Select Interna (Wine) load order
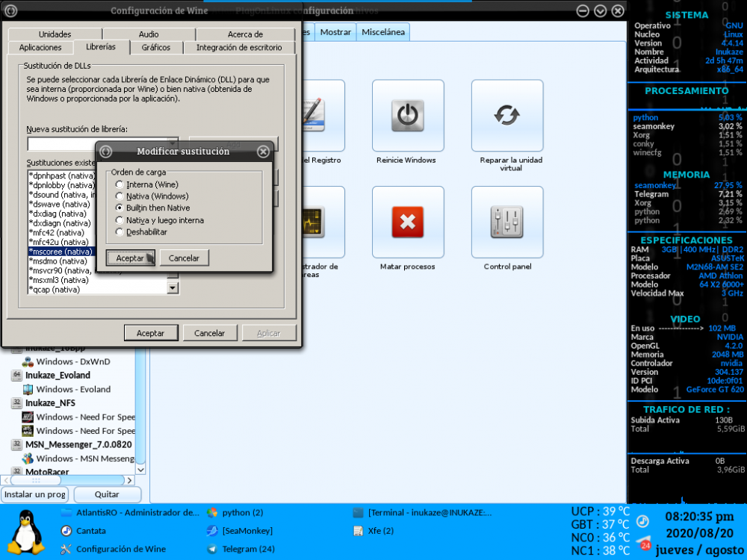Screen dimensions: 747x560 (x=119, y=184)
